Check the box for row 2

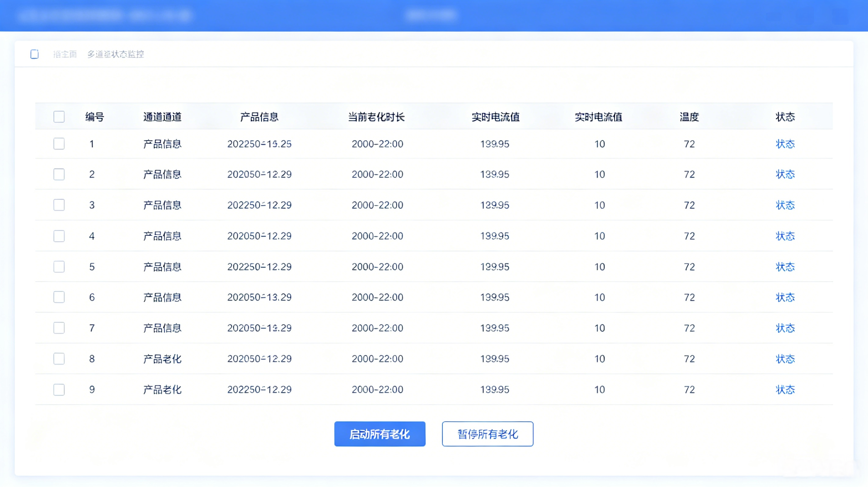pyautogui.click(x=59, y=175)
